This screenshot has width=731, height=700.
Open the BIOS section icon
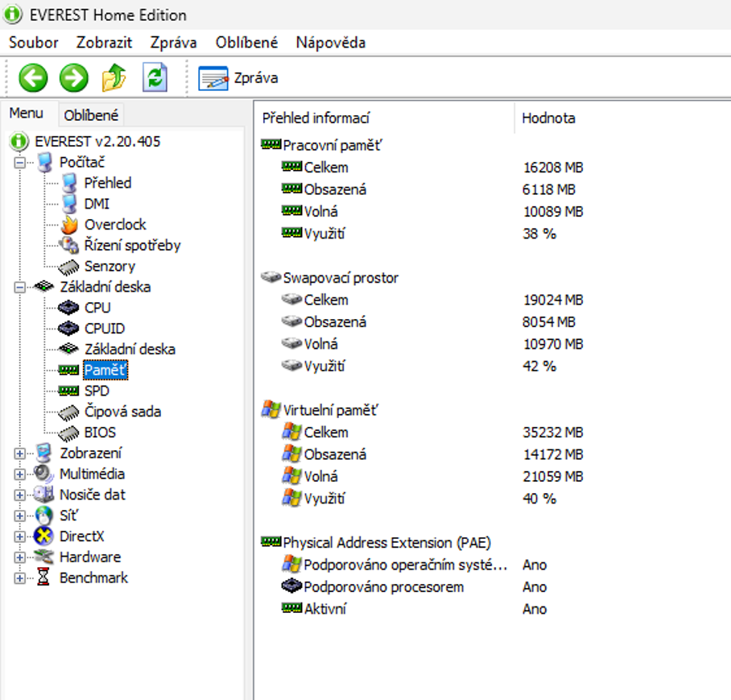coord(68,433)
